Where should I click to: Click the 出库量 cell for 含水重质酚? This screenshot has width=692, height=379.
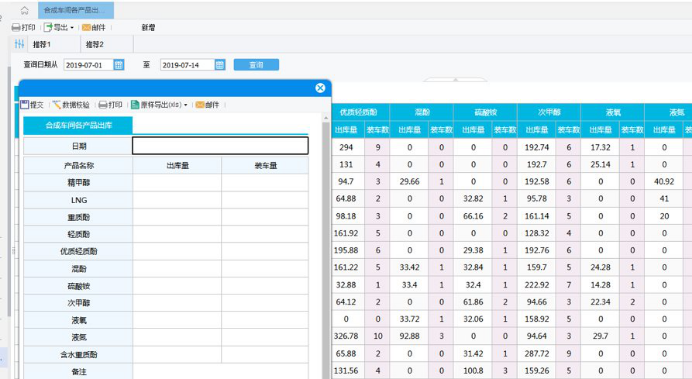177,355
